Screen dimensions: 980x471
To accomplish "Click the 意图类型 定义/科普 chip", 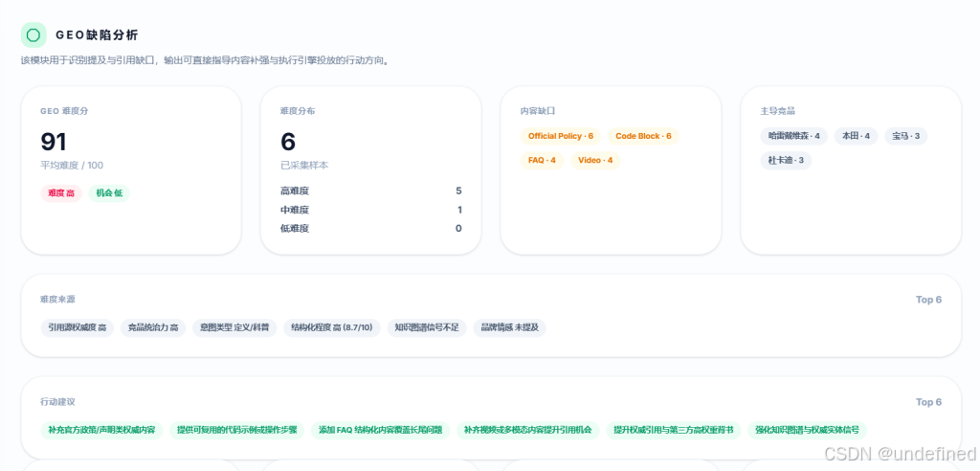I will tap(234, 327).
